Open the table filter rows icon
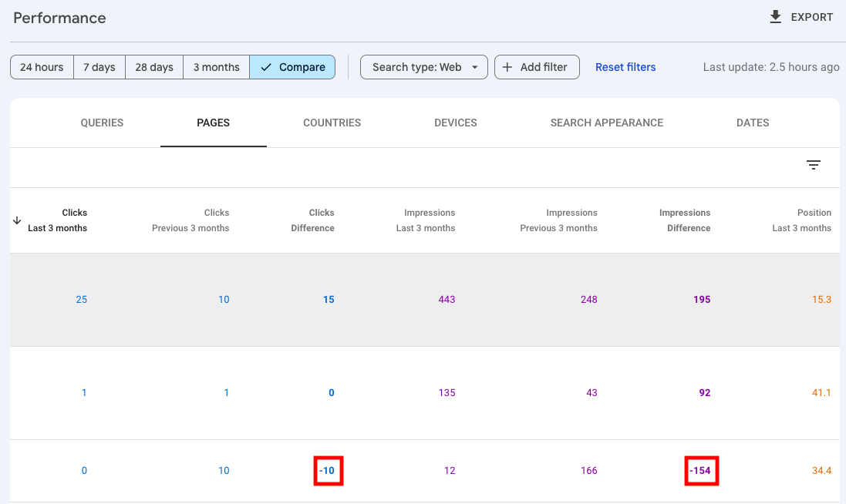The height and width of the screenshot is (504, 846). [813, 165]
